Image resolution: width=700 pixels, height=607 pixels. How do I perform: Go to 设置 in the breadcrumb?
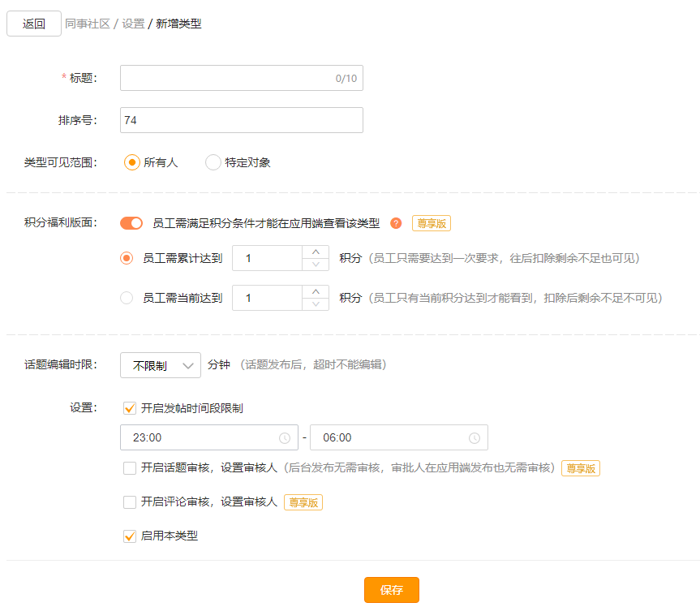pyautogui.click(x=134, y=24)
